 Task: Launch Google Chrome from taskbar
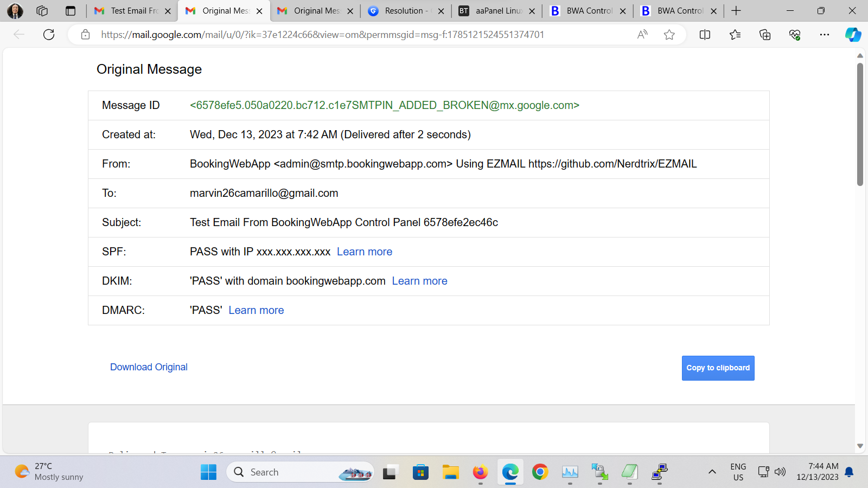[x=540, y=472]
